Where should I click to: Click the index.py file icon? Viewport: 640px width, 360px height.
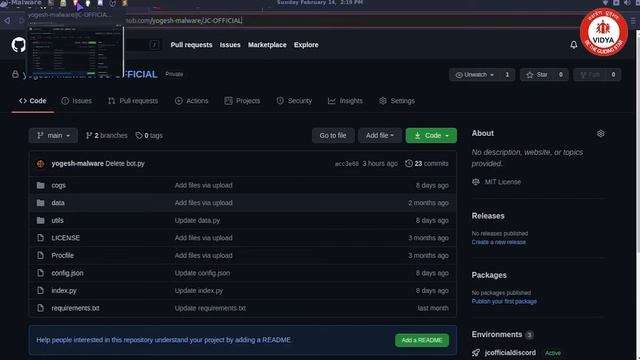(40, 291)
